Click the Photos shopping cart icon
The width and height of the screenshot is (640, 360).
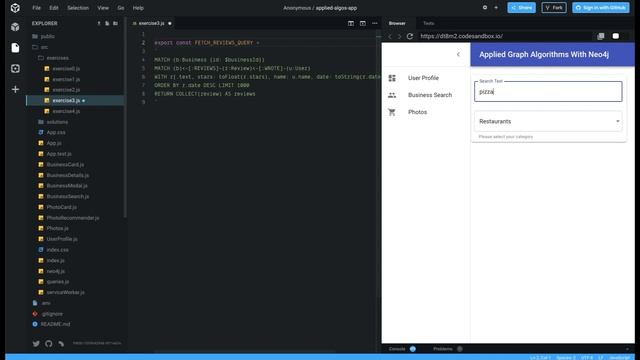click(392, 112)
